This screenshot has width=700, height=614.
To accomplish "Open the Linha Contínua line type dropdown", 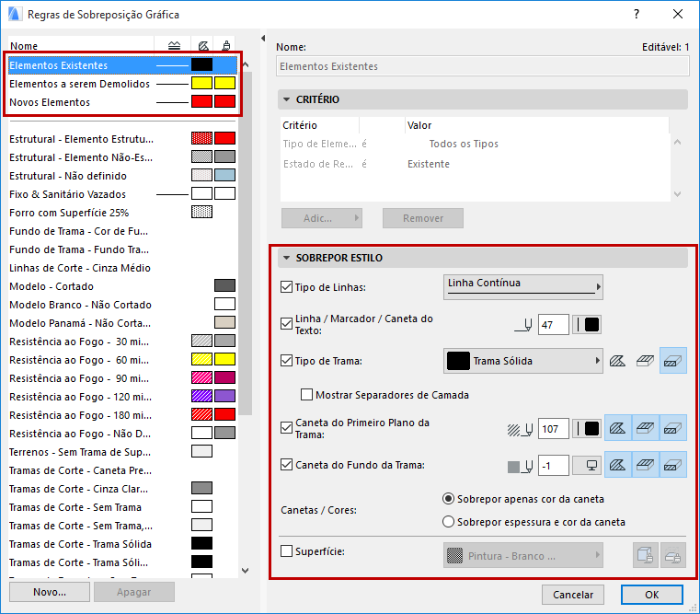I will 522,287.
